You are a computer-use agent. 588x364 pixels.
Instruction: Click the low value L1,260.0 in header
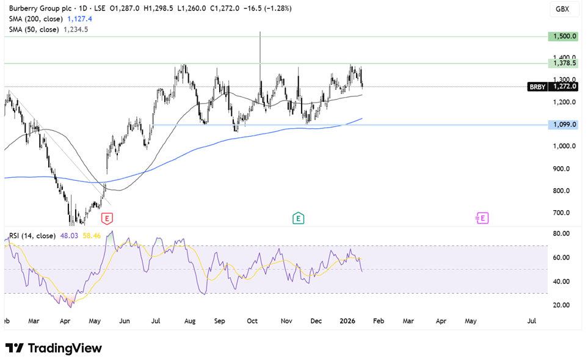(191, 9)
